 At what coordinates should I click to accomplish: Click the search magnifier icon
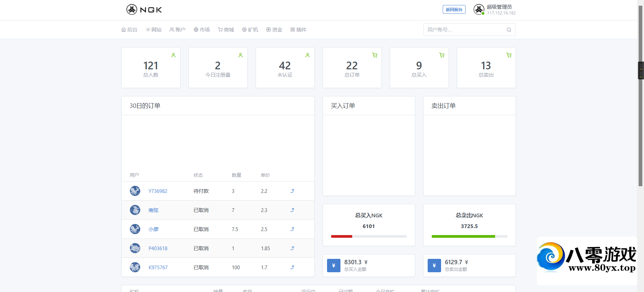click(x=509, y=29)
